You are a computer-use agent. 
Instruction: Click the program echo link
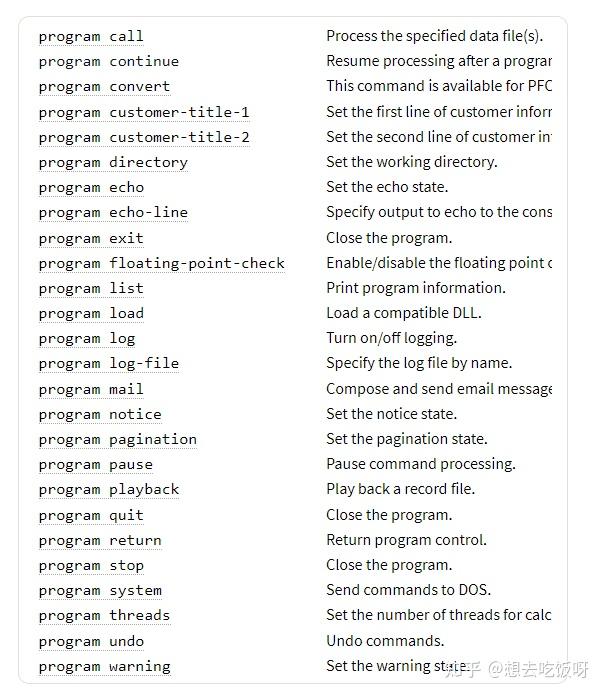coord(91,187)
